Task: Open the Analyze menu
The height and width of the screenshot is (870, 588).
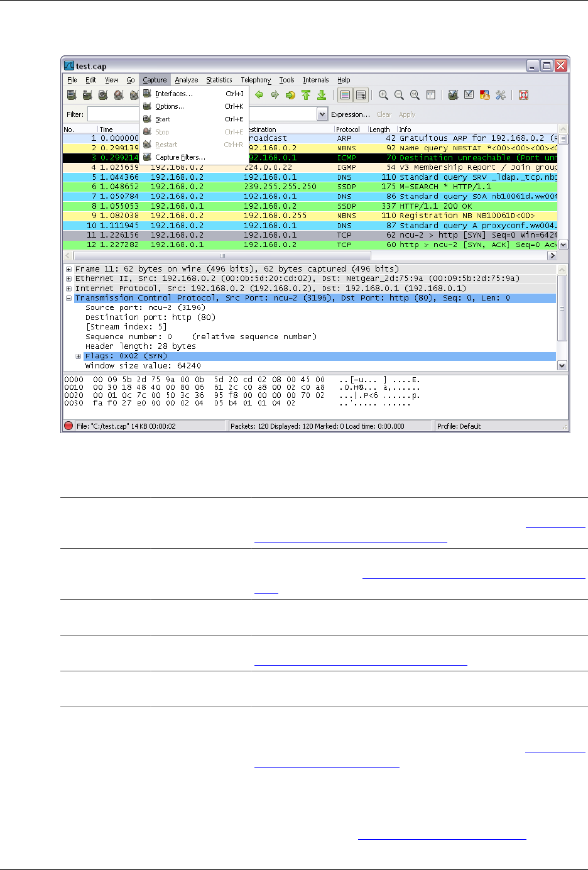Action: [x=187, y=80]
